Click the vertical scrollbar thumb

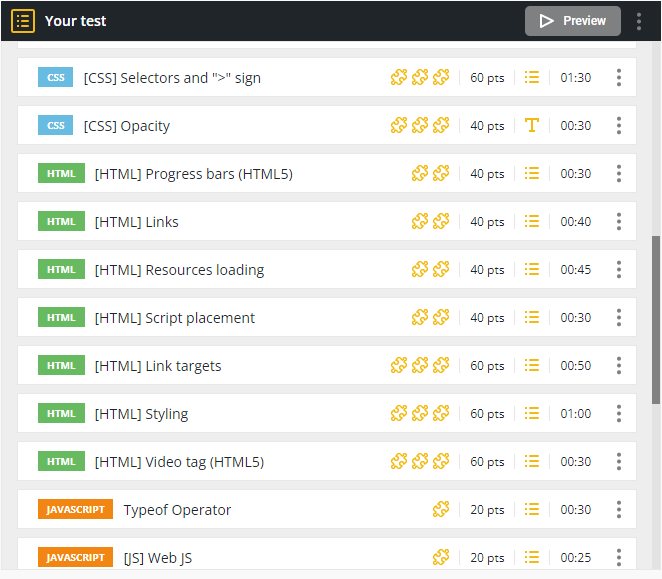[656, 320]
